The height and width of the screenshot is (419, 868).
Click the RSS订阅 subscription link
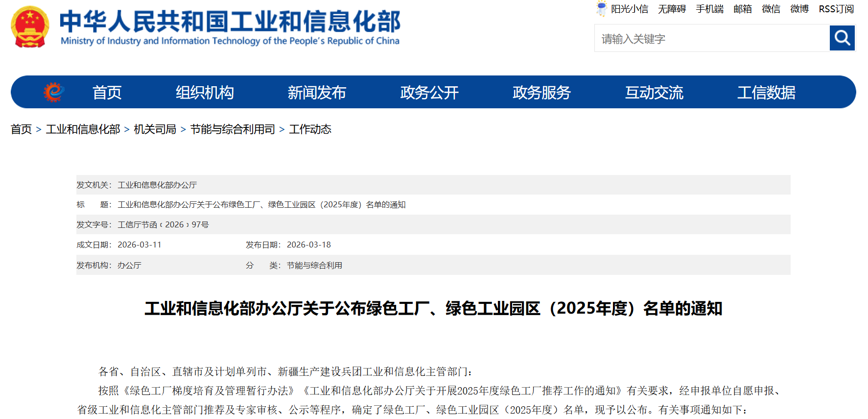pyautogui.click(x=836, y=9)
